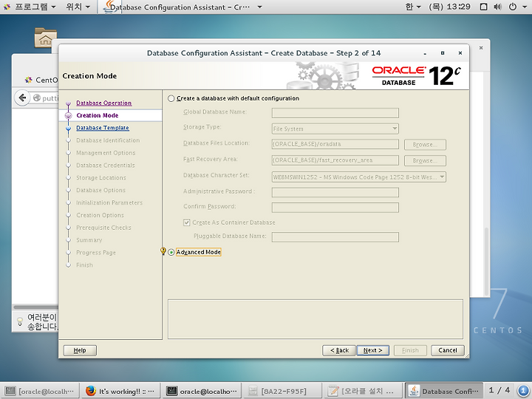The height and width of the screenshot is (399, 532).
Task: Click the Storage Locations step
Action: tap(101, 178)
